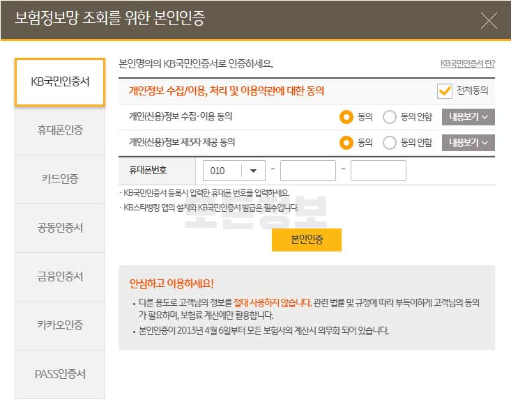This screenshot has height=420, width=511.
Task: Click the 절대 사용하지 않습니다 highlighted text
Action: click(273, 303)
